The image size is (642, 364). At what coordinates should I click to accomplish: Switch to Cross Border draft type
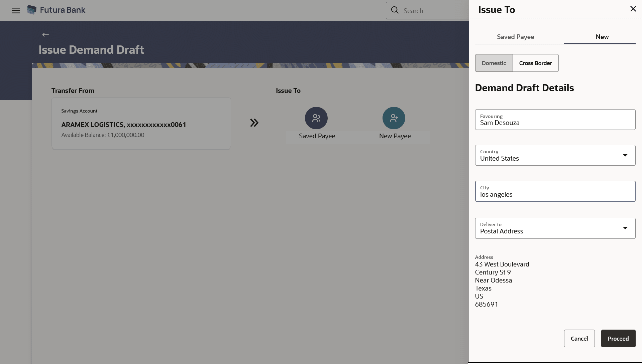click(x=535, y=63)
